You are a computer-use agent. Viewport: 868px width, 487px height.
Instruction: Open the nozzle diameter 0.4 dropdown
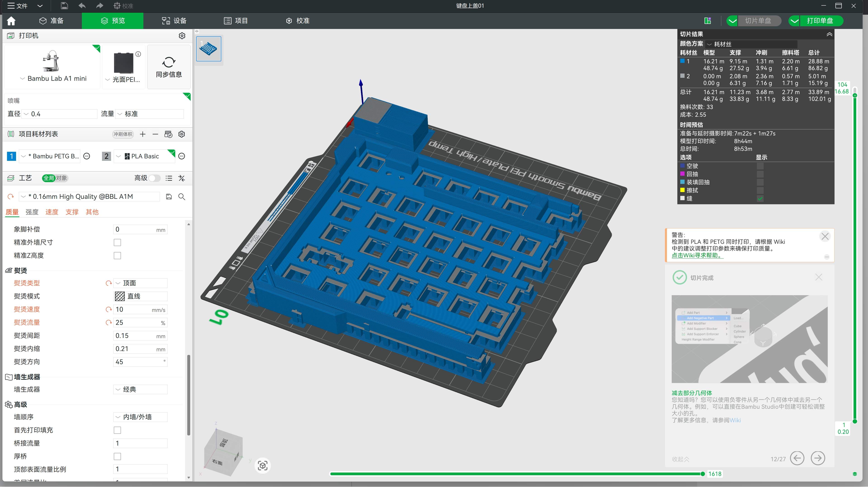60,114
